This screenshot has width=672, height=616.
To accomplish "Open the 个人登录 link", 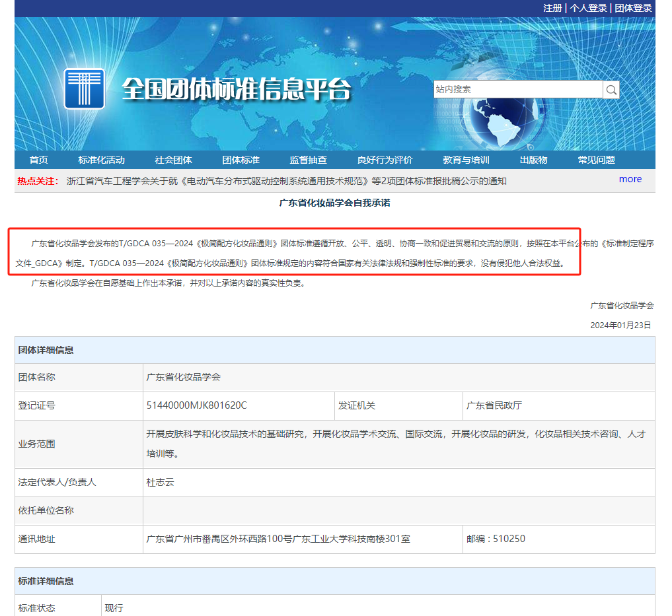I will 588,8.
